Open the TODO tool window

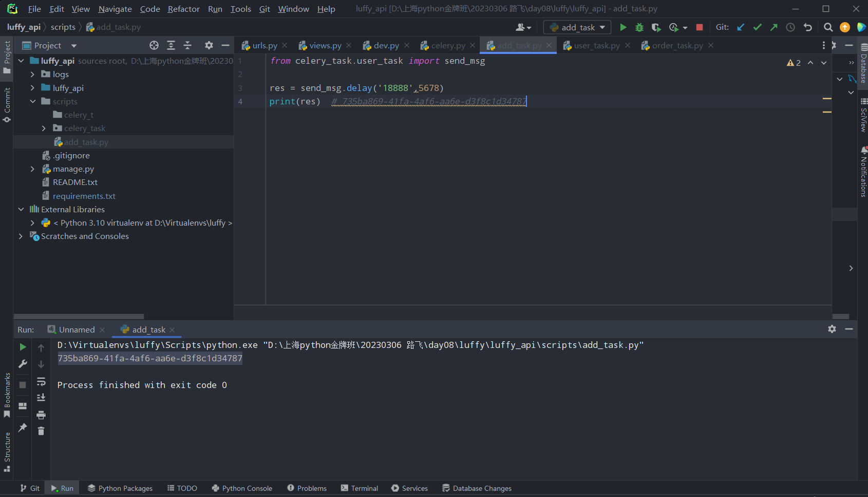tap(182, 488)
